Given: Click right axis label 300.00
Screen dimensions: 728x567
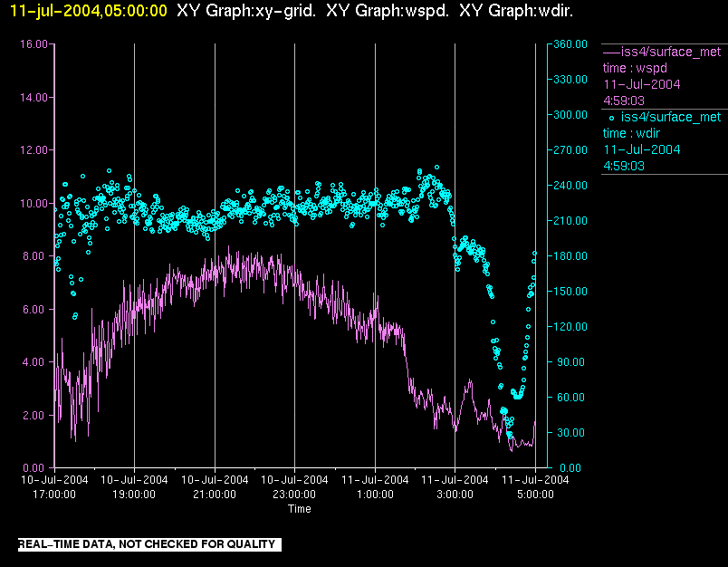Looking at the screenshot, I should [570, 115].
